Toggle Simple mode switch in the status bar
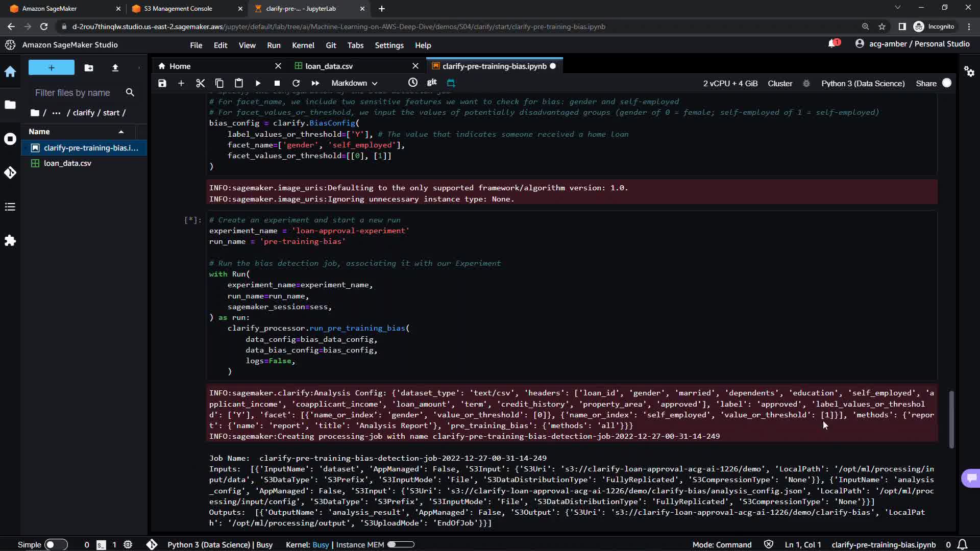The image size is (980, 551). [x=55, y=544]
